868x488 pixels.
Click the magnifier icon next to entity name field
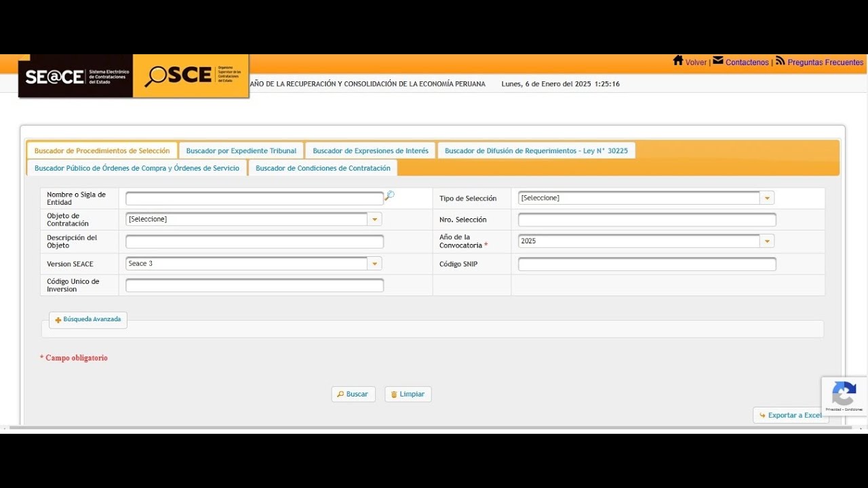point(389,196)
